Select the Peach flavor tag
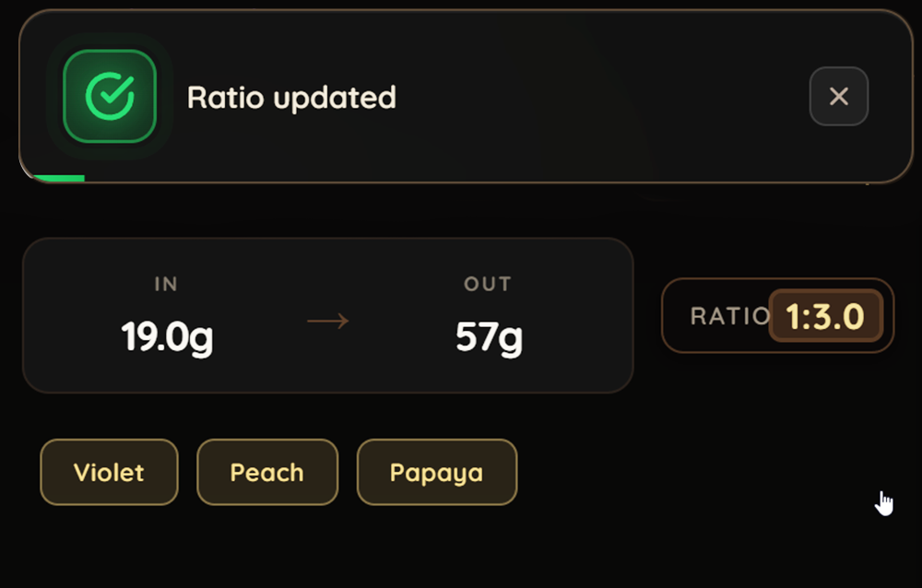The width and height of the screenshot is (922, 588). tap(266, 472)
